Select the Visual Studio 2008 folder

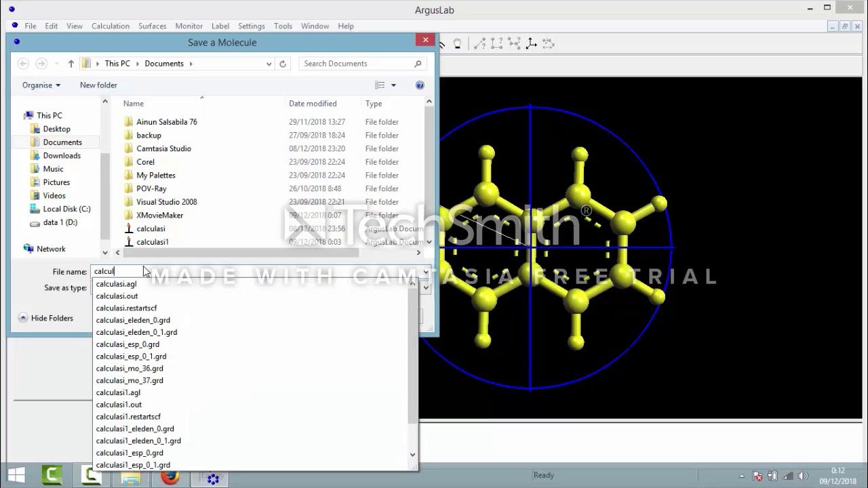pyautogui.click(x=167, y=202)
